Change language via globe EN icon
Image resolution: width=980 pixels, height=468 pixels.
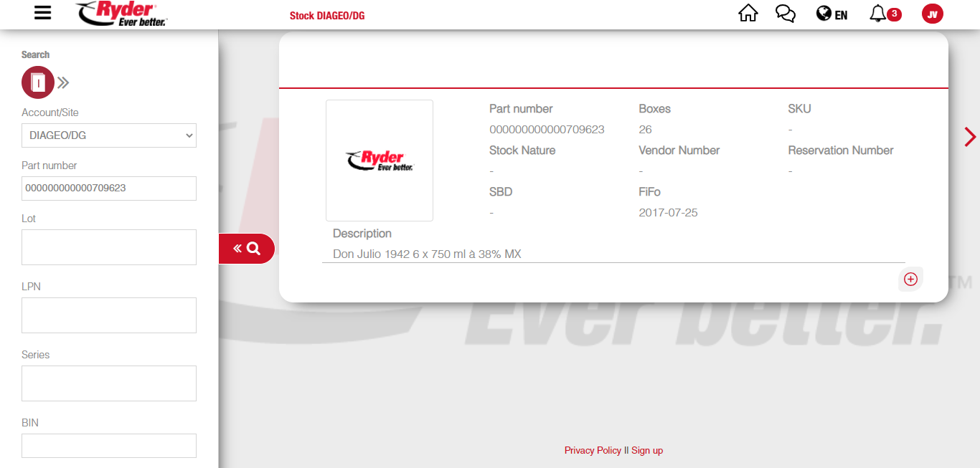point(831,14)
